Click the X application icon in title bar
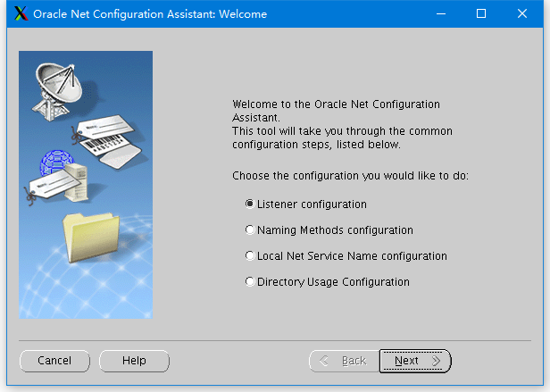This screenshot has width=550, height=392. click(x=21, y=13)
